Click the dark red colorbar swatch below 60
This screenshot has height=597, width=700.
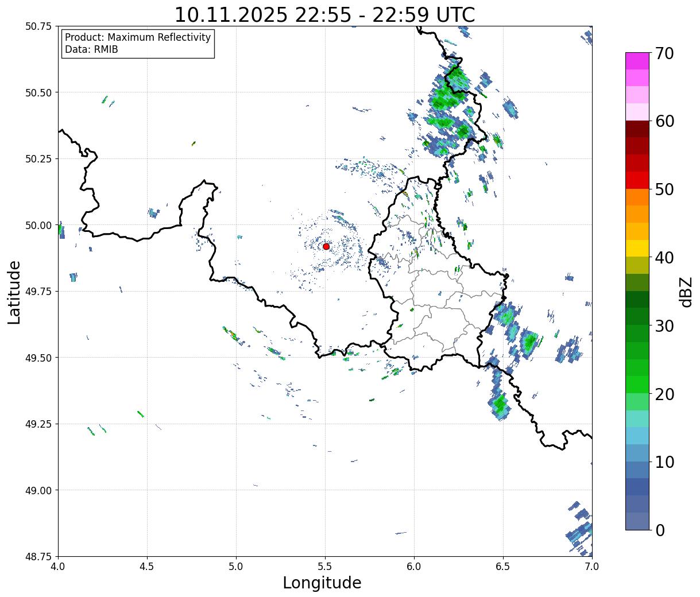coord(637,129)
